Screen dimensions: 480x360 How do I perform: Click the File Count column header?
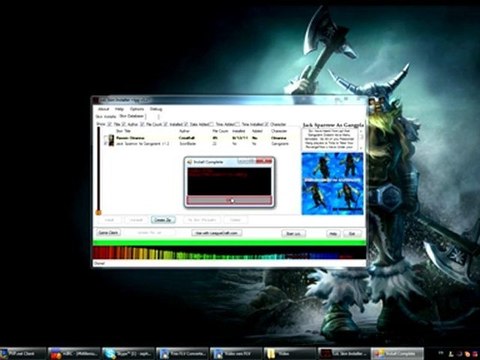pyautogui.click(x=220, y=131)
